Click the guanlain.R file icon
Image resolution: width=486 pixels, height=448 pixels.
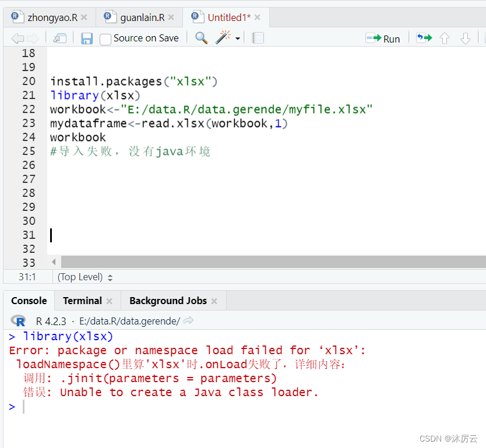click(x=110, y=16)
